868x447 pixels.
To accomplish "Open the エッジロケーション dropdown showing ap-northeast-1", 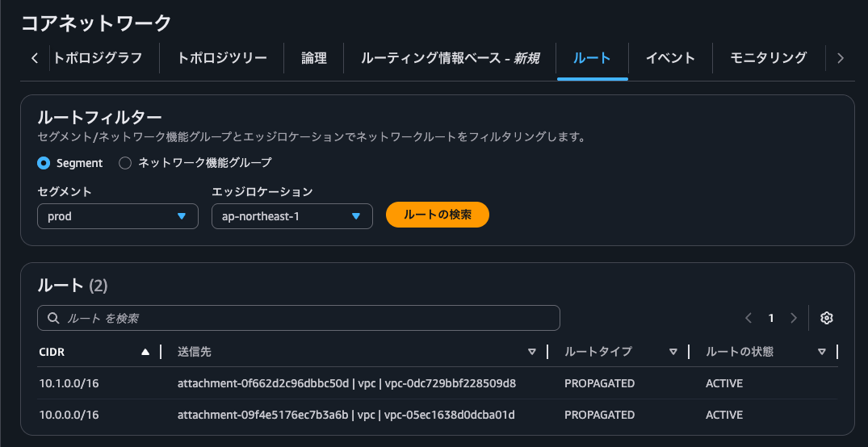I will (x=291, y=216).
